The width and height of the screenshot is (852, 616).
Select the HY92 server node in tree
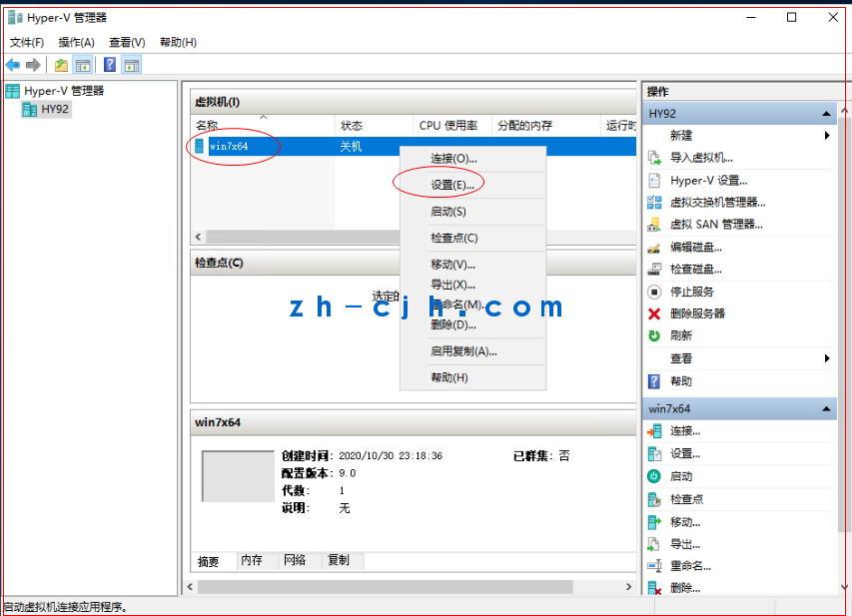tap(47, 109)
